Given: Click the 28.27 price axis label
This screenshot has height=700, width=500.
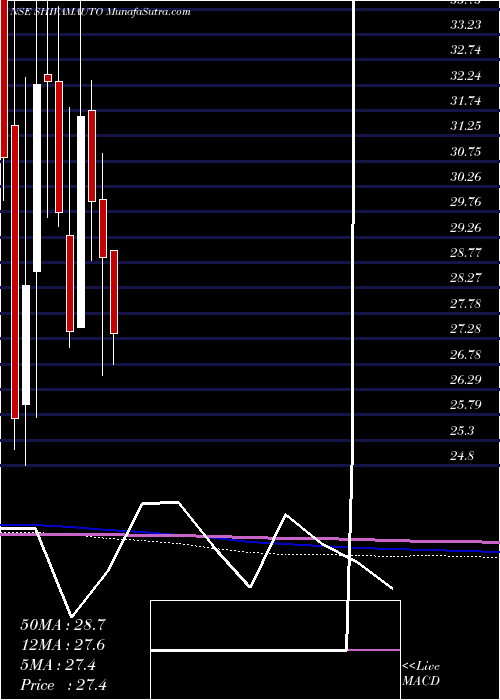Looking at the screenshot, I should (465, 279).
